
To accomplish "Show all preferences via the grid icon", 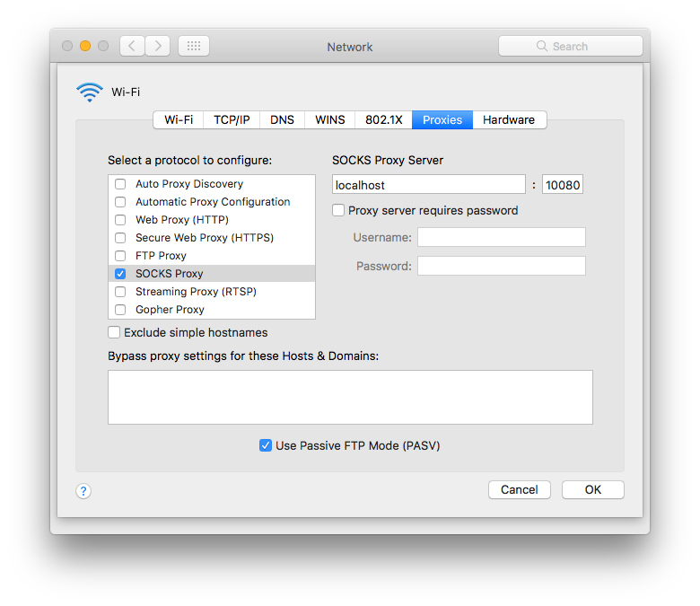I will click(194, 46).
